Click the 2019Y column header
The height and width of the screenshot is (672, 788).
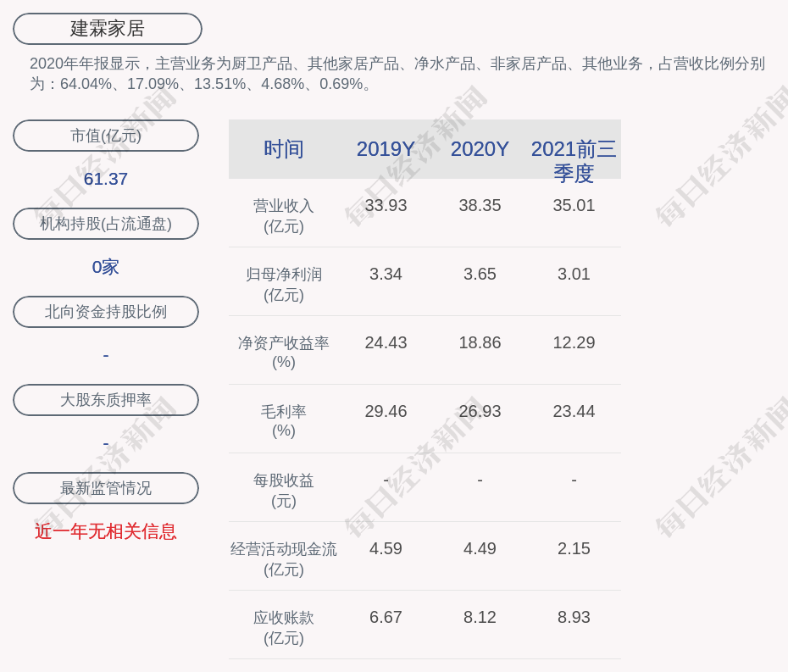coord(386,149)
